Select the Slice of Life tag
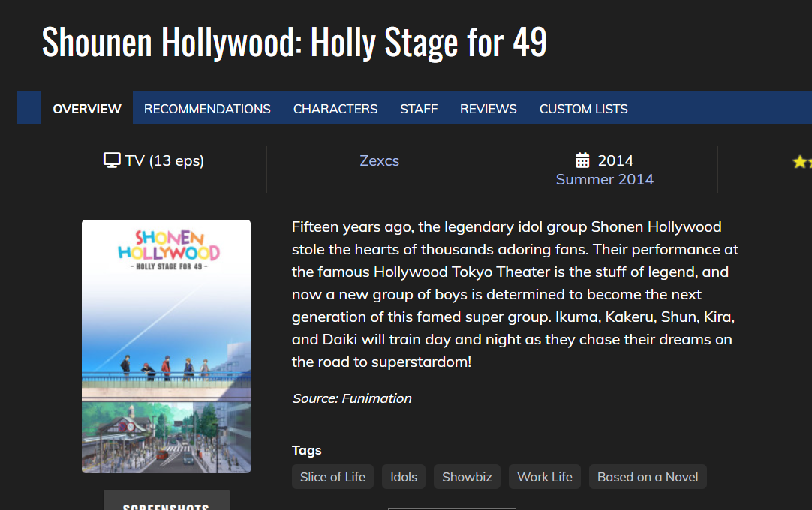812x510 pixels. coord(332,477)
